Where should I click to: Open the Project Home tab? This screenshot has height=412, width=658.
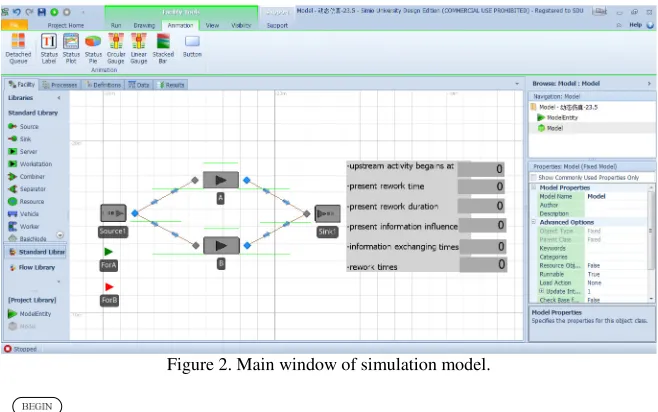tap(65, 25)
